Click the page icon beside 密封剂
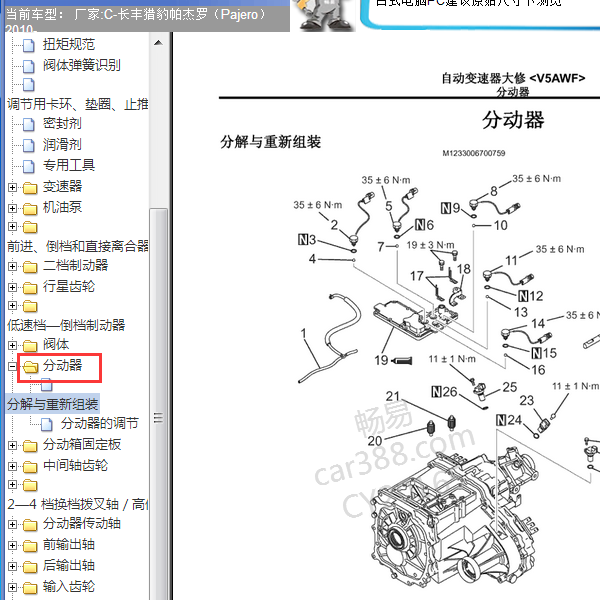Image resolution: width=600 pixels, height=600 pixels. [28, 124]
